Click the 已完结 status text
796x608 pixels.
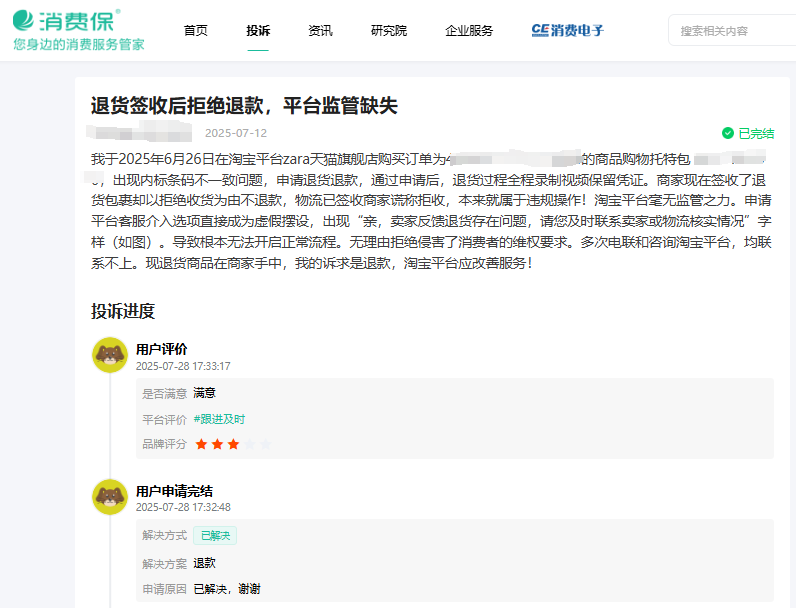[x=756, y=133]
